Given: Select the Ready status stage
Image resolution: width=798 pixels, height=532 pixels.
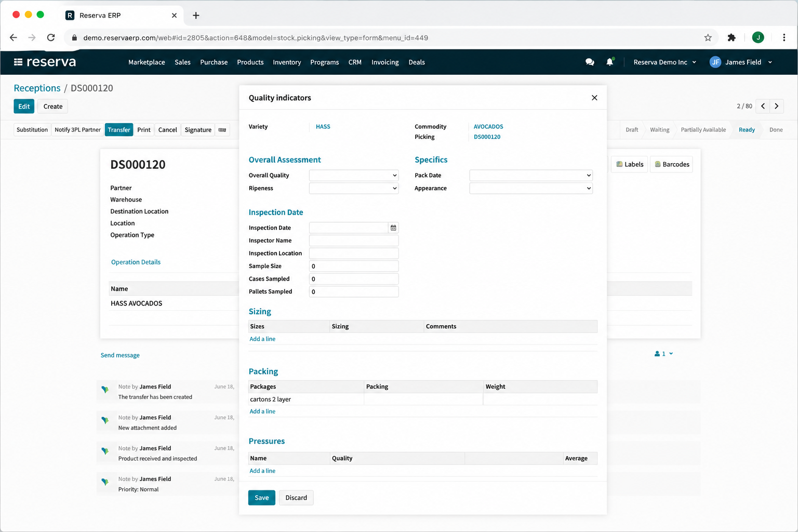Looking at the screenshot, I should point(747,130).
